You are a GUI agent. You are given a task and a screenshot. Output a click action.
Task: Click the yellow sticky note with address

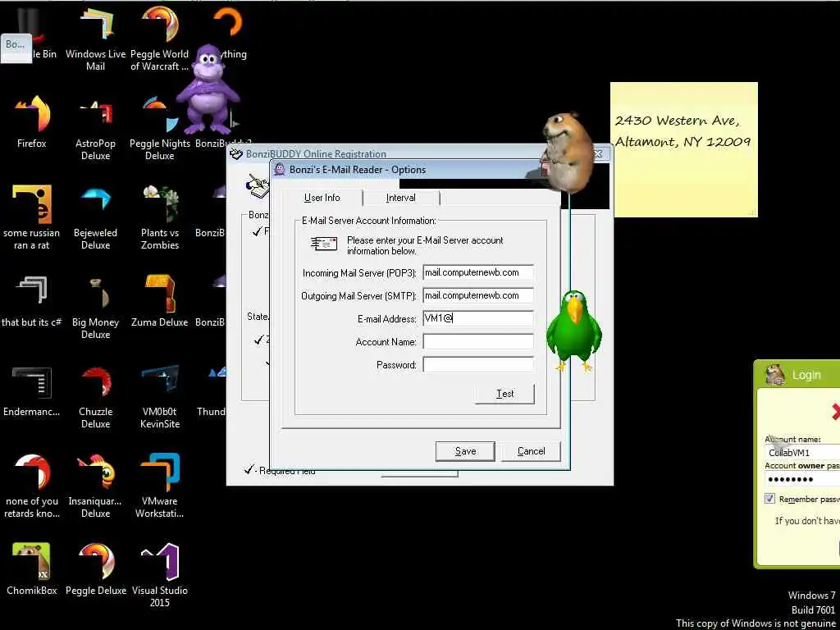pyautogui.click(x=684, y=149)
